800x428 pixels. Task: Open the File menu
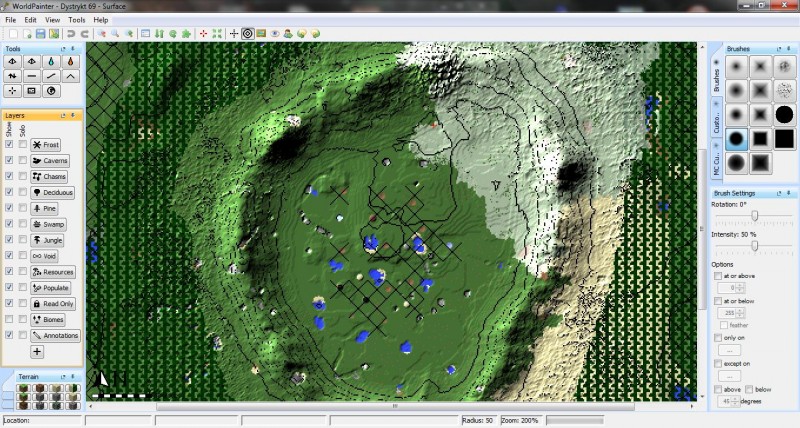11,20
